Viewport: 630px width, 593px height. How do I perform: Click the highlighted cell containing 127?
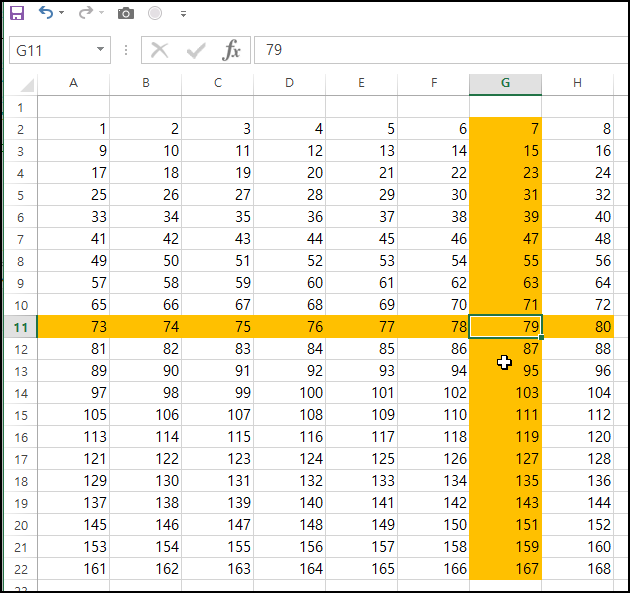pyautogui.click(x=505, y=458)
